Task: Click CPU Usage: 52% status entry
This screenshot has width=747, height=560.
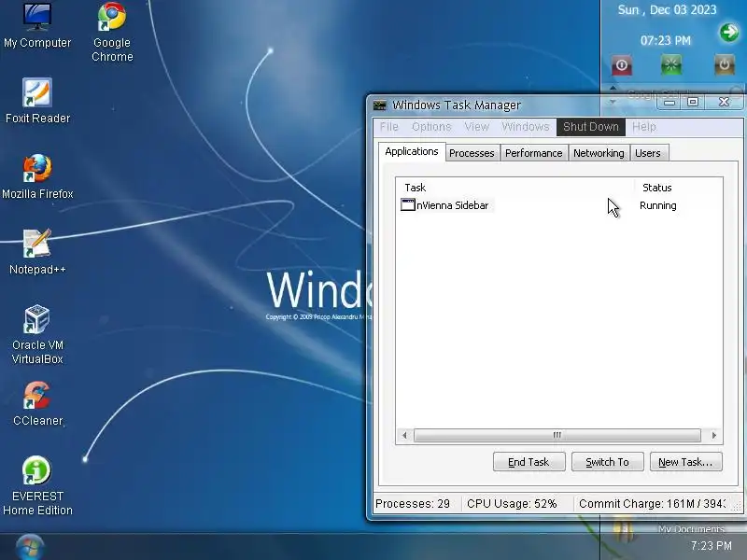Action: [512, 504]
